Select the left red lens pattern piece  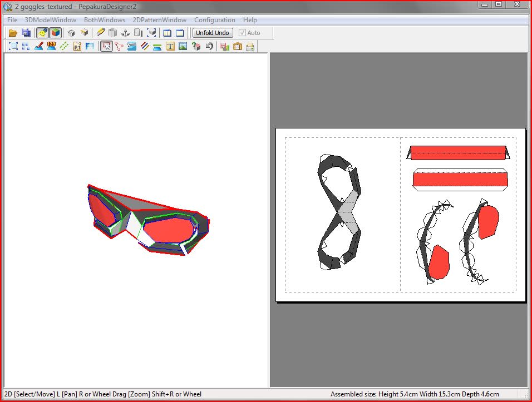click(x=440, y=262)
